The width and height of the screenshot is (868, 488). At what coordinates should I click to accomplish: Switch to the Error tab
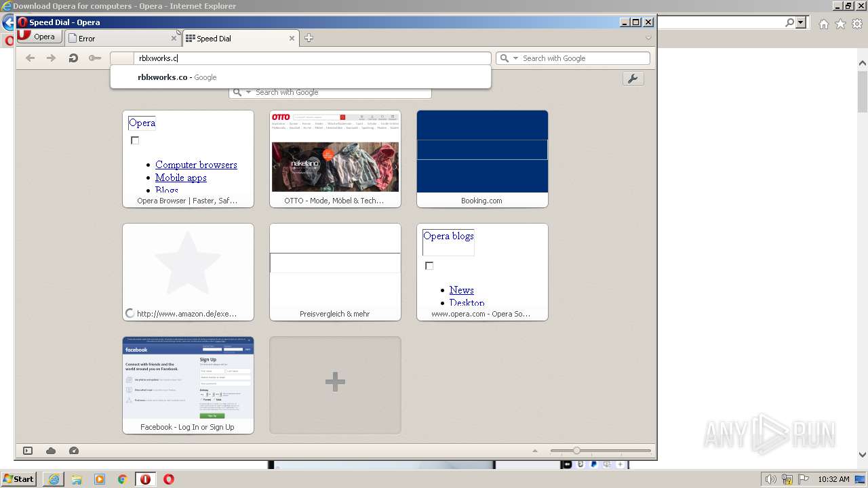tap(123, 39)
